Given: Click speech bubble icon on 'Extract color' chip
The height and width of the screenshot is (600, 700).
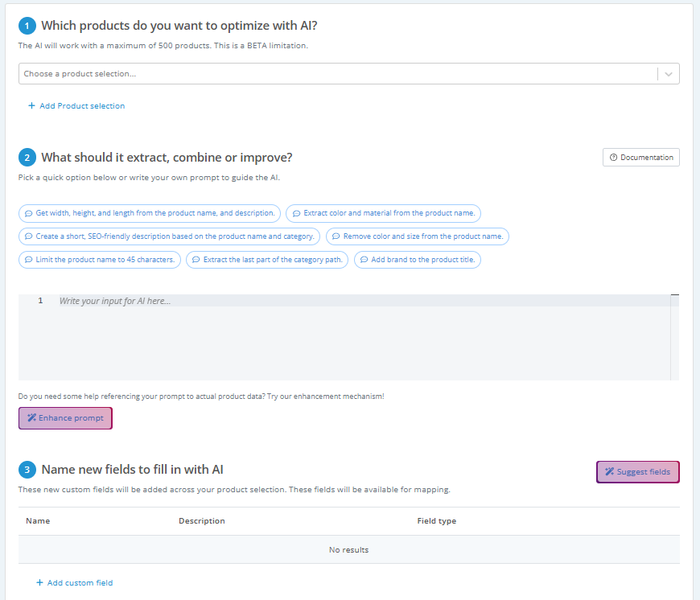Looking at the screenshot, I should pos(296,213).
